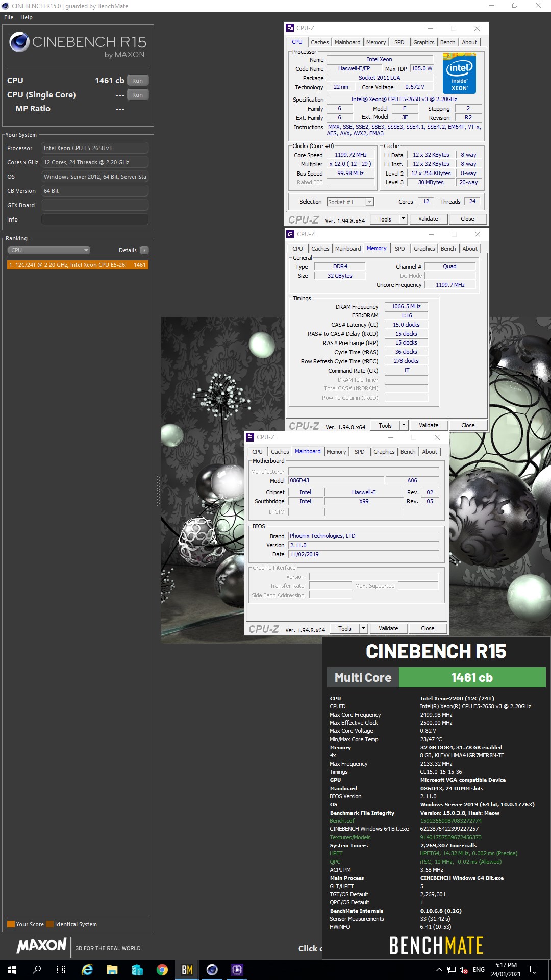Screen dimensions: 551x980
Task: Click Validate in top CPU-Z window
Action: [x=428, y=219]
